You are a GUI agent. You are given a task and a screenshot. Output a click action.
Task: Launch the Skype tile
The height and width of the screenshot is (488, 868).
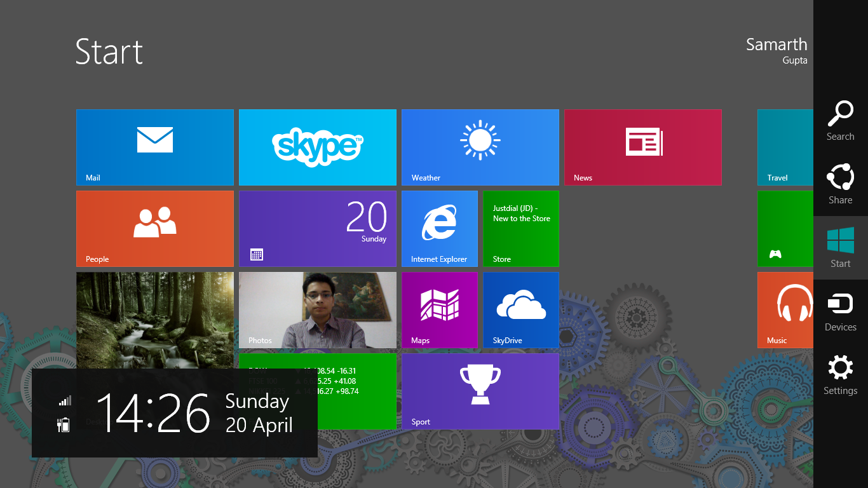318,147
